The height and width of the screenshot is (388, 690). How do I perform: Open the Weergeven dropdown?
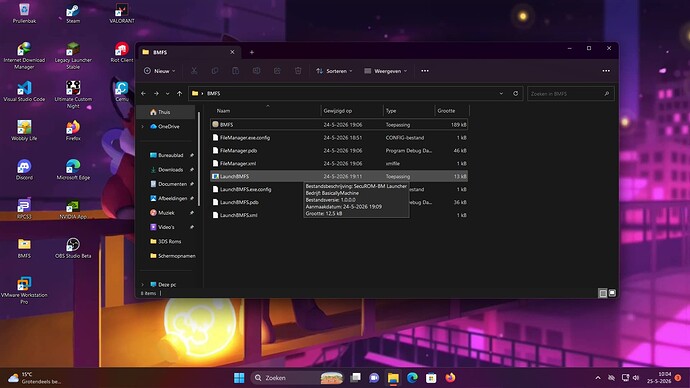click(385, 71)
